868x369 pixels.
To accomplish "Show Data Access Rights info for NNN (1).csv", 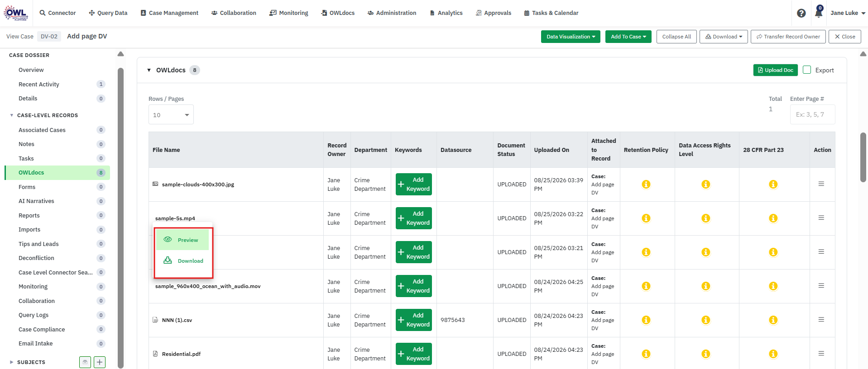I will (705, 320).
